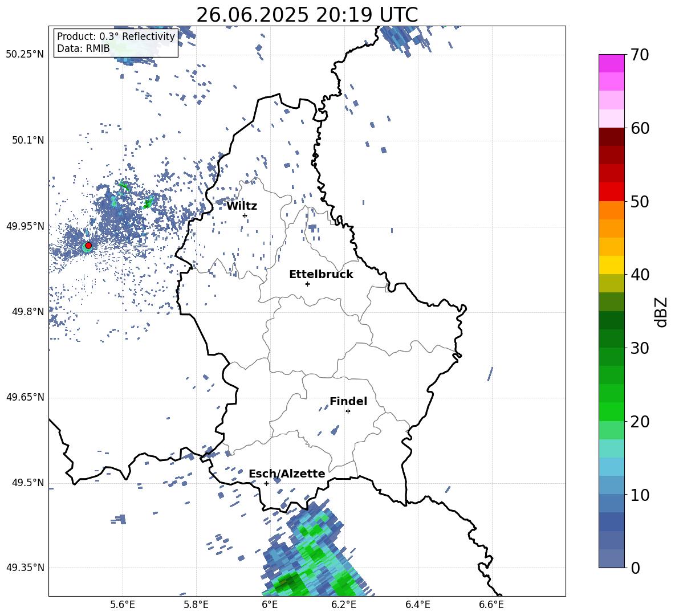The width and height of the screenshot is (675, 616).
Task: Click the 6.4°E longitude label
Action: pos(417,605)
